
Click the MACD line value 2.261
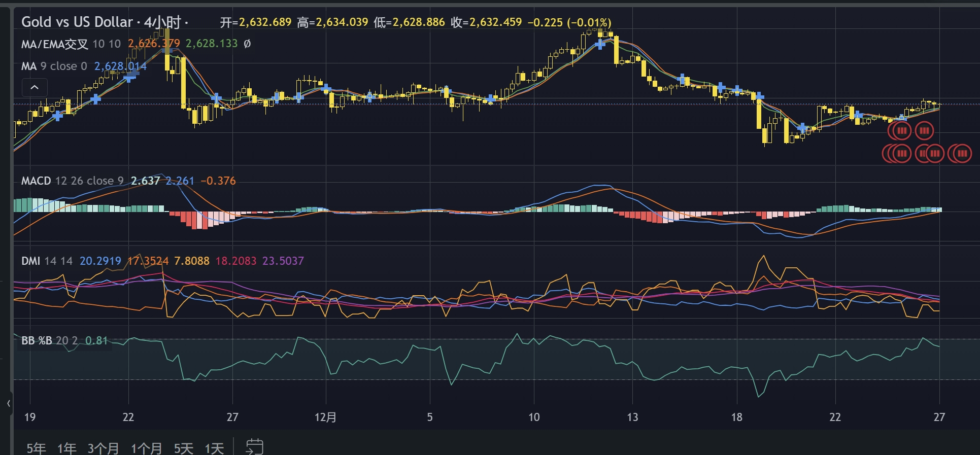(180, 181)
